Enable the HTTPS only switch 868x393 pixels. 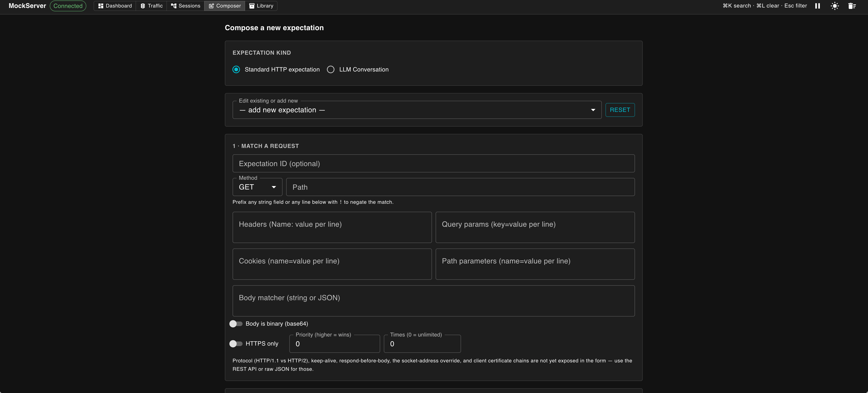pyautogui.click(x=236, y=344)
